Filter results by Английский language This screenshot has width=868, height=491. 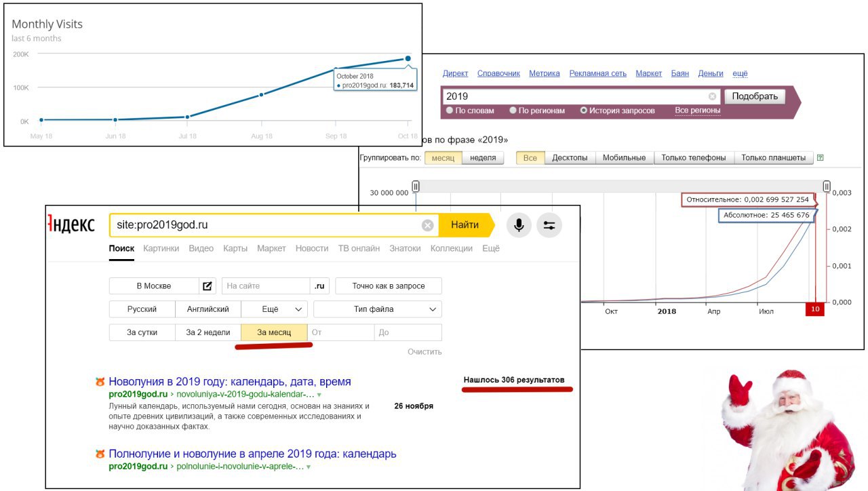coord(208,309)
